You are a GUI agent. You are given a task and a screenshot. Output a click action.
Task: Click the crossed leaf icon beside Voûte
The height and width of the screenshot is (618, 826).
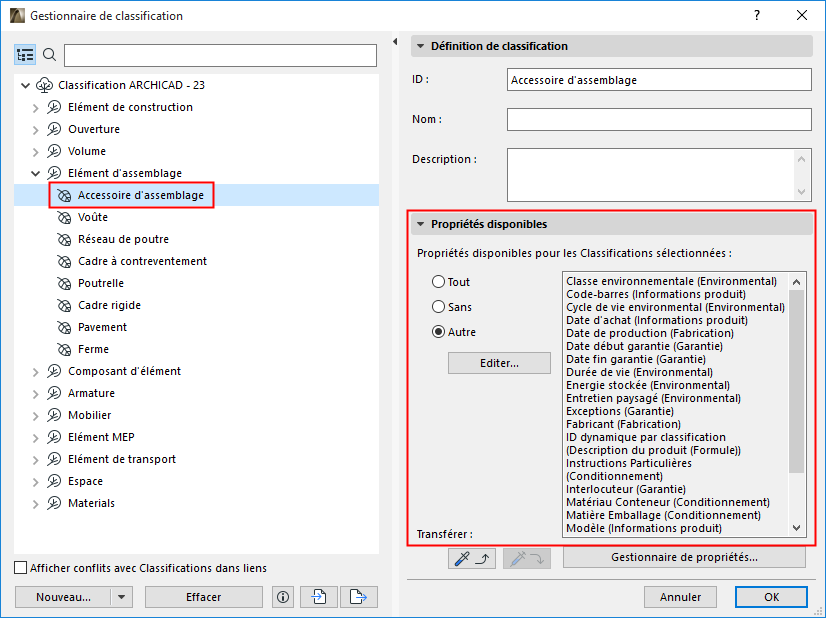(64, 217)
